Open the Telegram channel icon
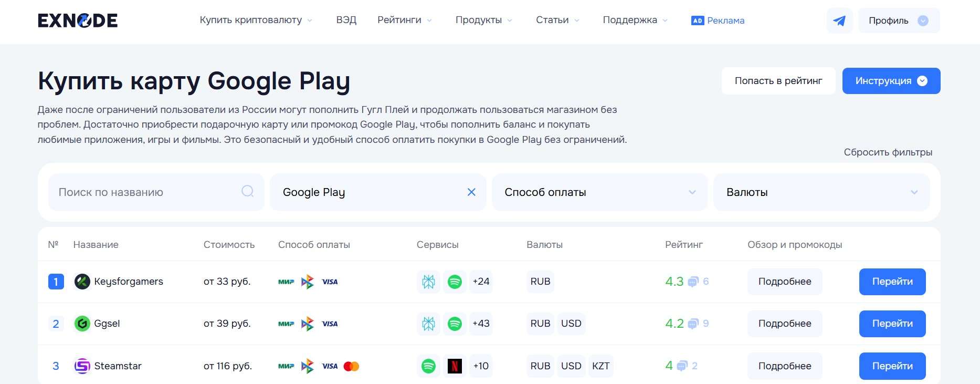Viewport: 980px width, 384px height. click(839, 20)
